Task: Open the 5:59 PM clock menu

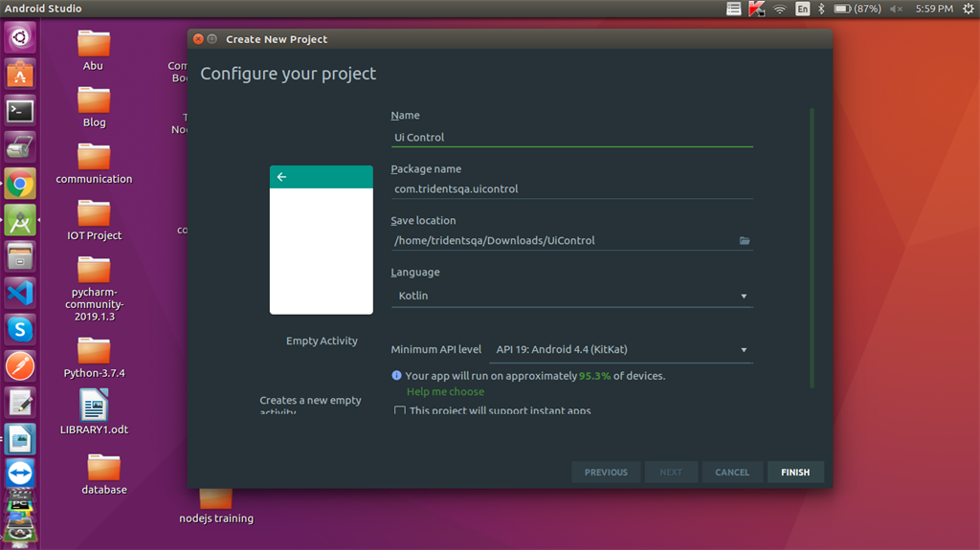Action: pos(934,9)
